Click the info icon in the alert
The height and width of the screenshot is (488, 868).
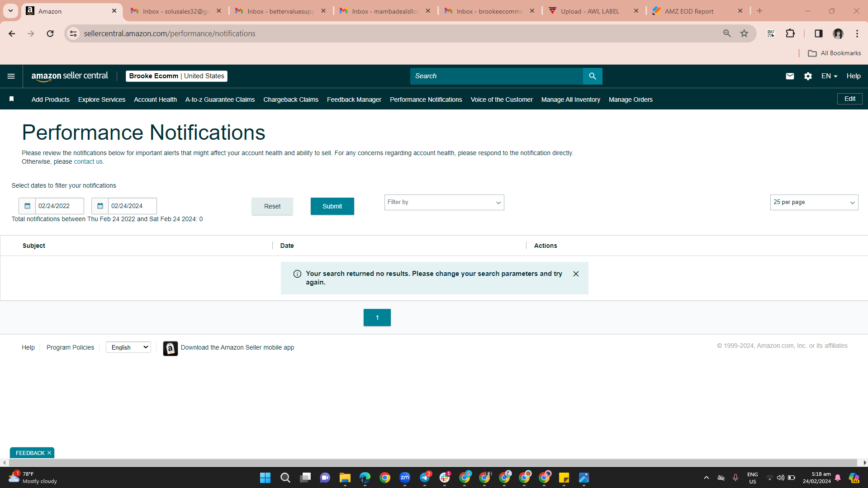tap(297, 274)
